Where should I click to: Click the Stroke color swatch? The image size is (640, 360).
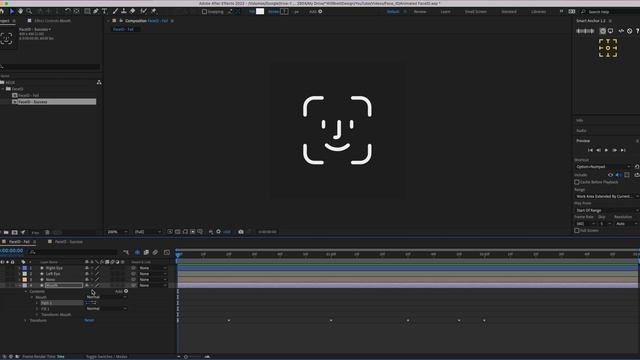(284, 11)
